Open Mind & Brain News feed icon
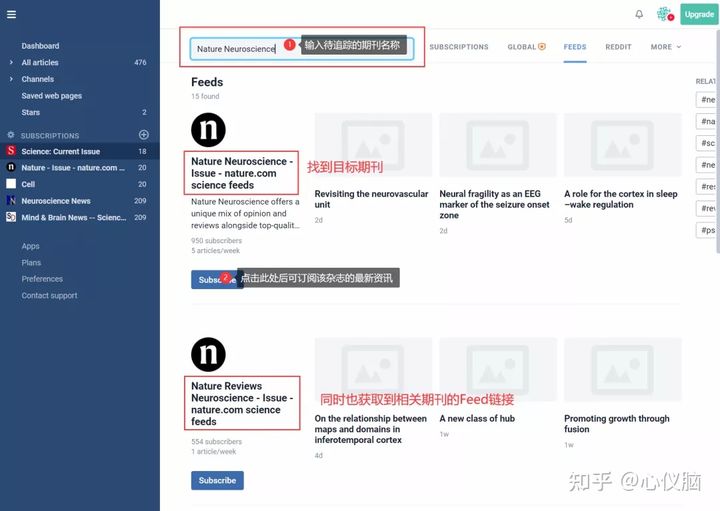 11,217
